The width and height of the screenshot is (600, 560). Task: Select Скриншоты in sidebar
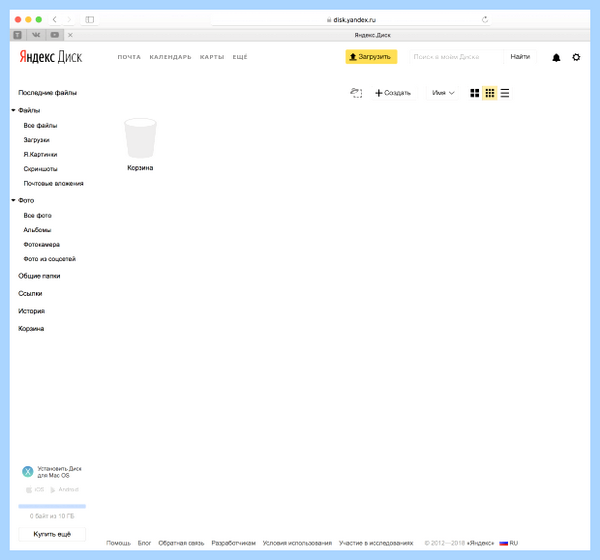tap(40, 169)
